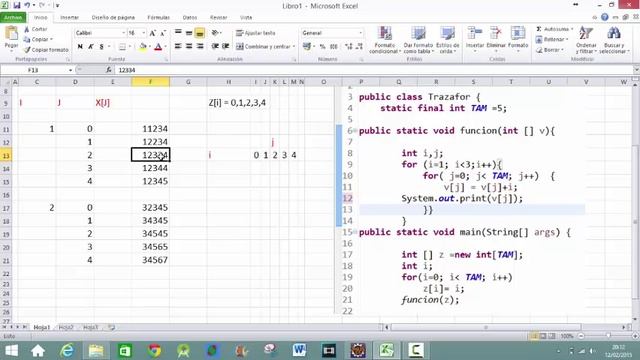Open Ordenar y filtrar
Screen dimensions: 640x360
tap(586, 40)
